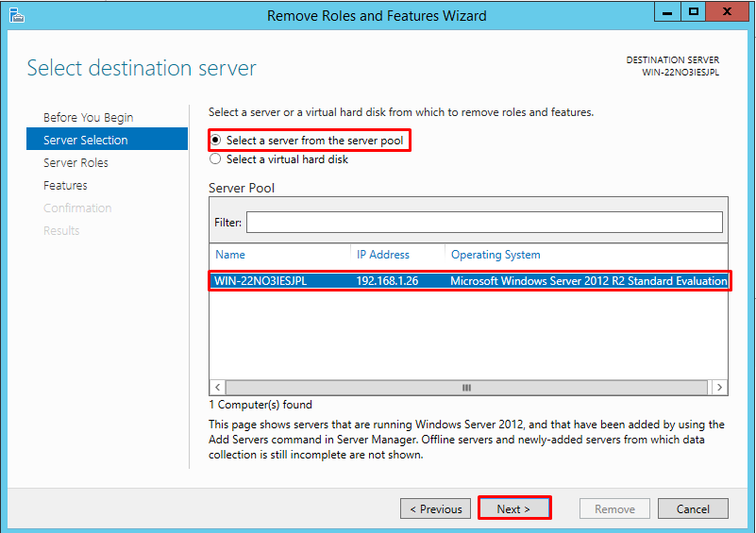The height and width of the screenshot is (533, 756).
Task: Cancel the wizard
Action: 693,508
